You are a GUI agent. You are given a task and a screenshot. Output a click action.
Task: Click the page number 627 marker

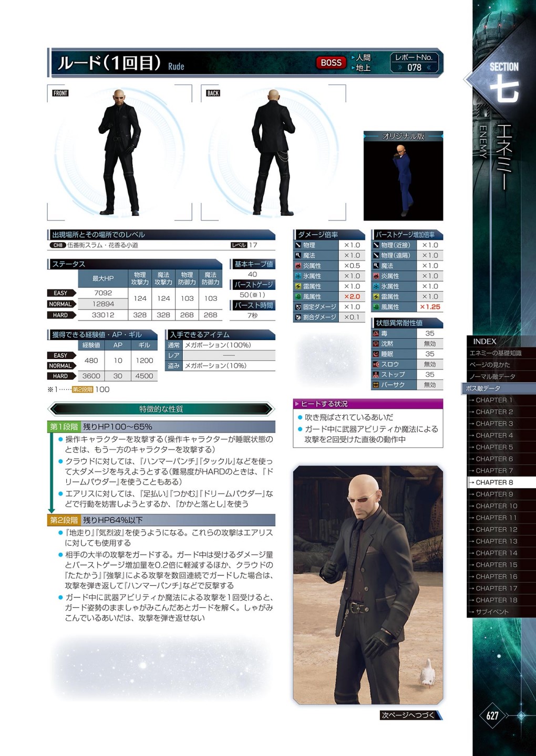[492, 716]
